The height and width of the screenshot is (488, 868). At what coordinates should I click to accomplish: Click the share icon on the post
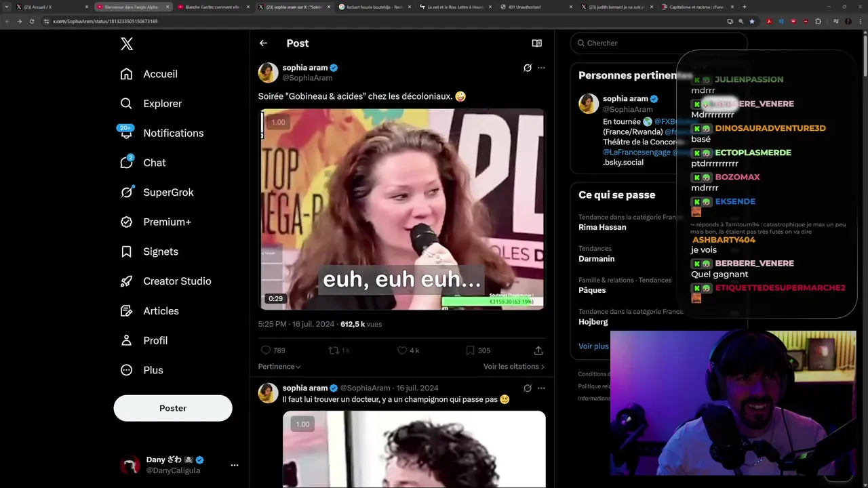point(538,350)
